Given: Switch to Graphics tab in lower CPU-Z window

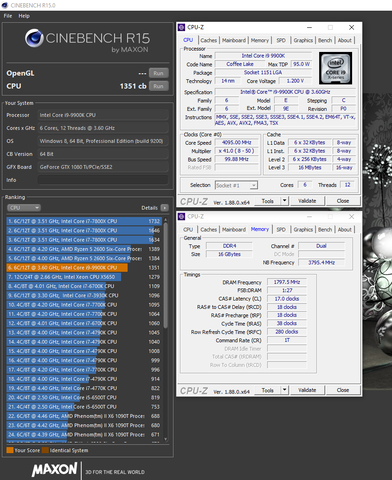Looking at the screenshot, I should coord(303,229).
